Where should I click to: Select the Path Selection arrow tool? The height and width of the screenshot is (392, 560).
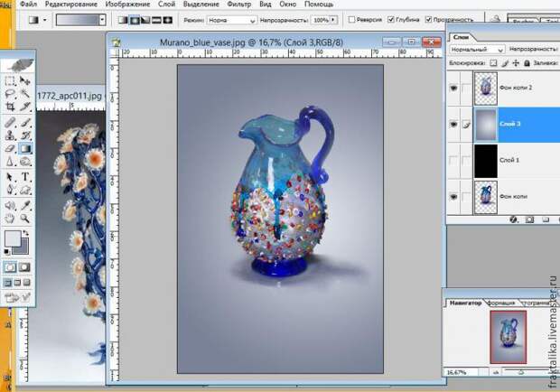[10, 177]
